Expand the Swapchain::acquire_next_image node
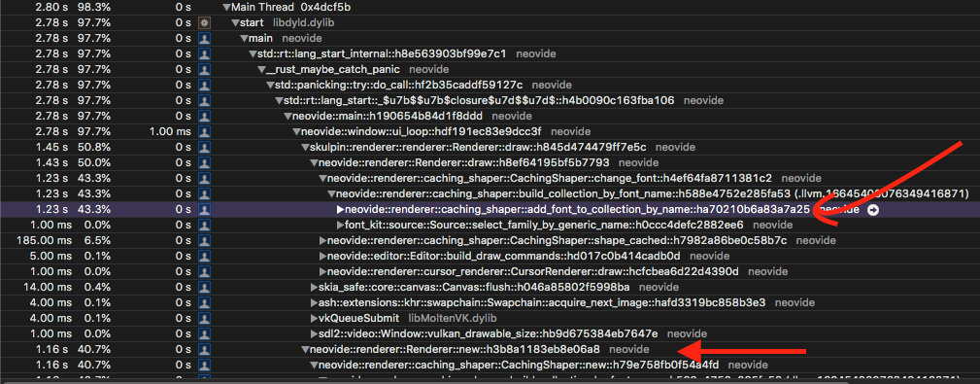This screenshot has width=980, height=384. 314,303
